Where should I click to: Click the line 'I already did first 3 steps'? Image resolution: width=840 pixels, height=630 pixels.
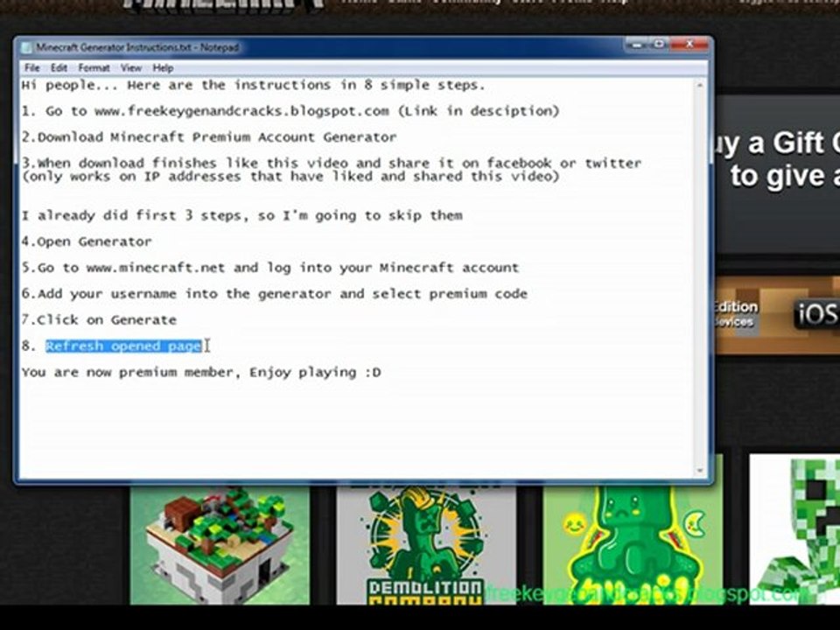(x=242, y=215)
